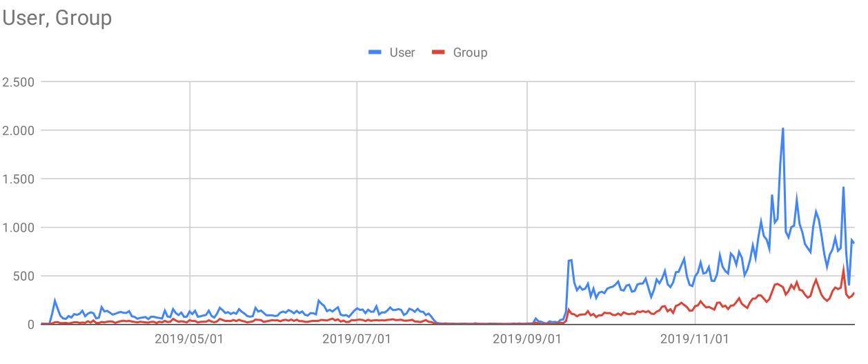Click the 2019/05/01 x-axis date label
The width and height of the screenshot is (868, 364).
pyautogui.click(x=189, y=339)
